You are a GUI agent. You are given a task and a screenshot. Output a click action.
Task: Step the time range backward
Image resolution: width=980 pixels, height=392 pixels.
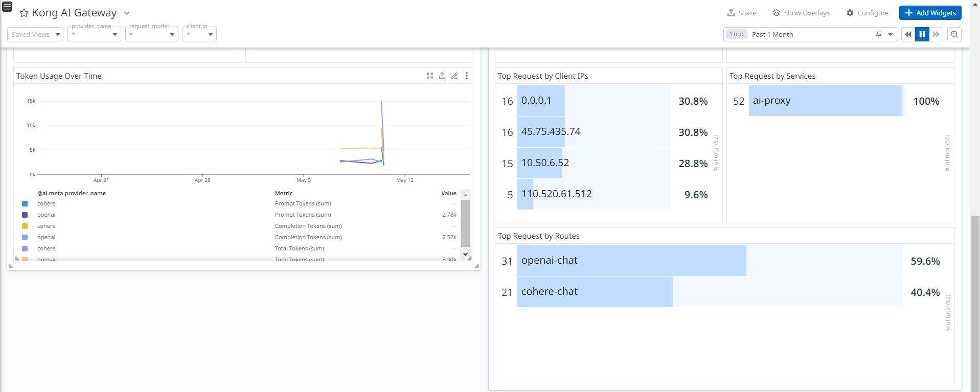908,34
